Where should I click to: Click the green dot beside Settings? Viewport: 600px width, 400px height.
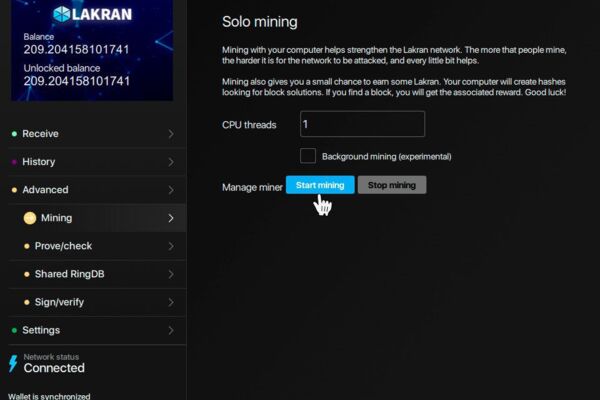point(14,330)
